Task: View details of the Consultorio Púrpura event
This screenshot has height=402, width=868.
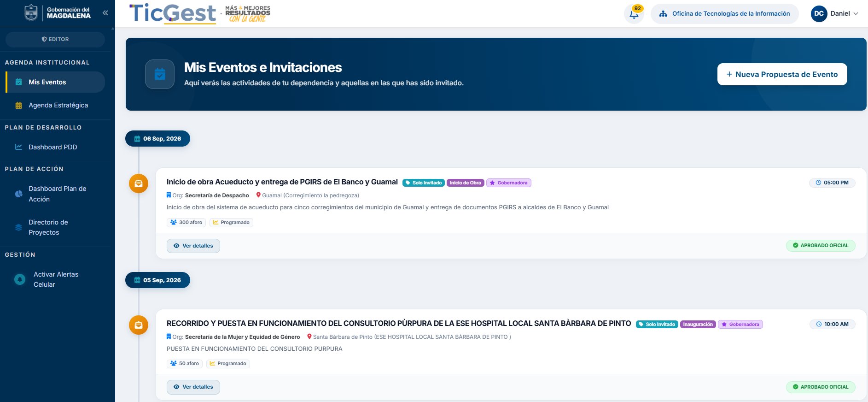Action: 193,387
